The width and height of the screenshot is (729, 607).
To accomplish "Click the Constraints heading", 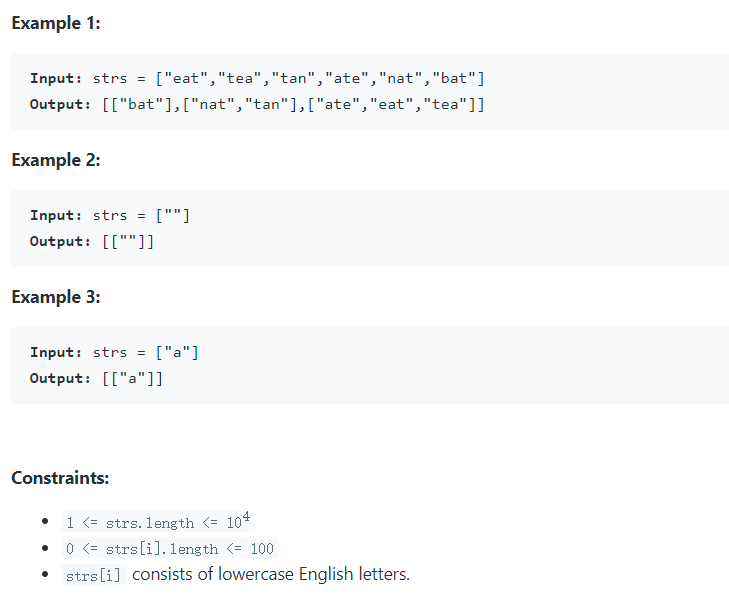I will coord(60,478).
